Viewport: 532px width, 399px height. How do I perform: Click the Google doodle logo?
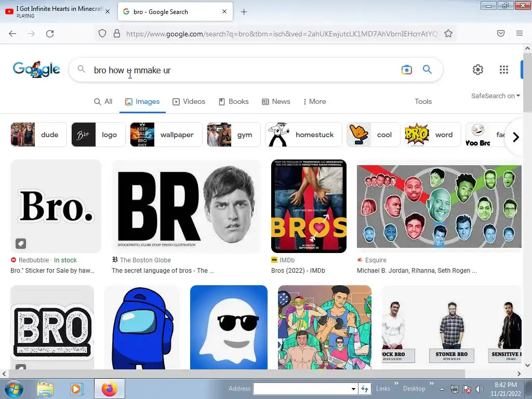(x=37, y=69)
